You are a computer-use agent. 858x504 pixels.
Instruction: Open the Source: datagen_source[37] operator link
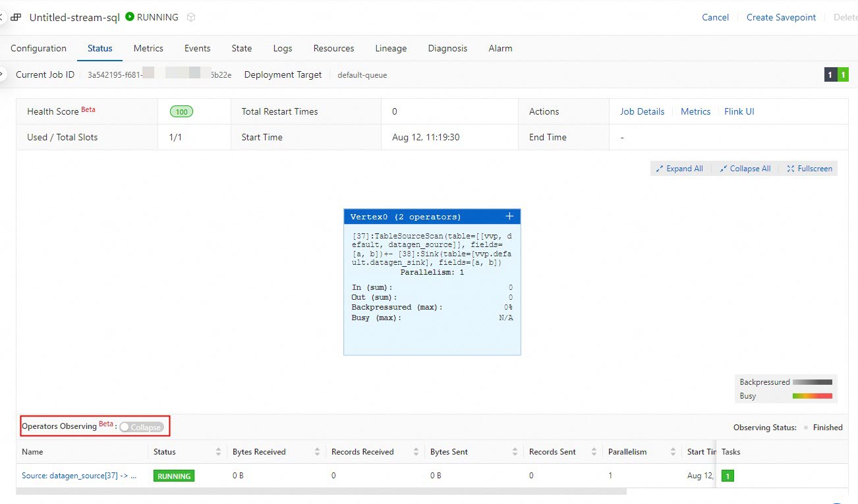[79, 476]
